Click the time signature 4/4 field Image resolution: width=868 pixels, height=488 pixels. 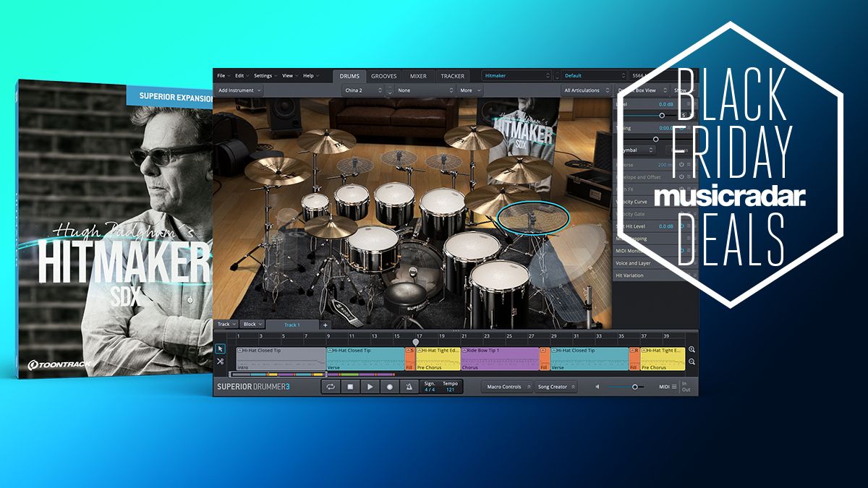[430, 387]
